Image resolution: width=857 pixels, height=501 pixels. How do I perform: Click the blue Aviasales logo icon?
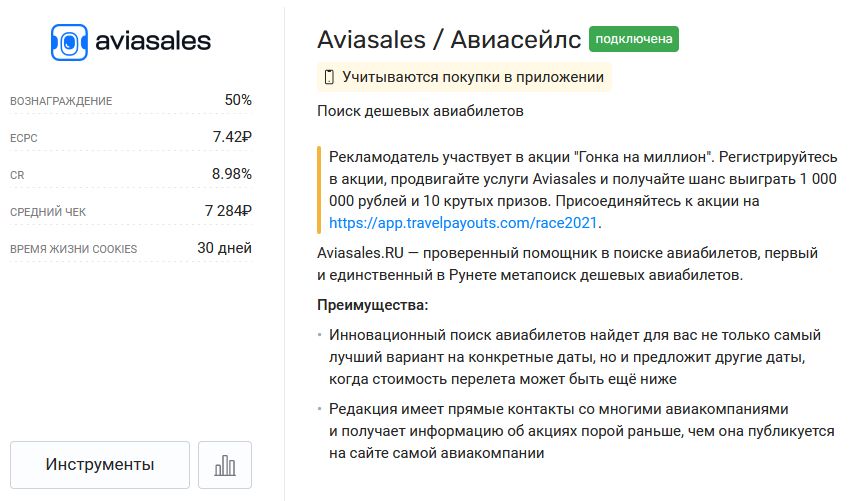click(68, 42)
